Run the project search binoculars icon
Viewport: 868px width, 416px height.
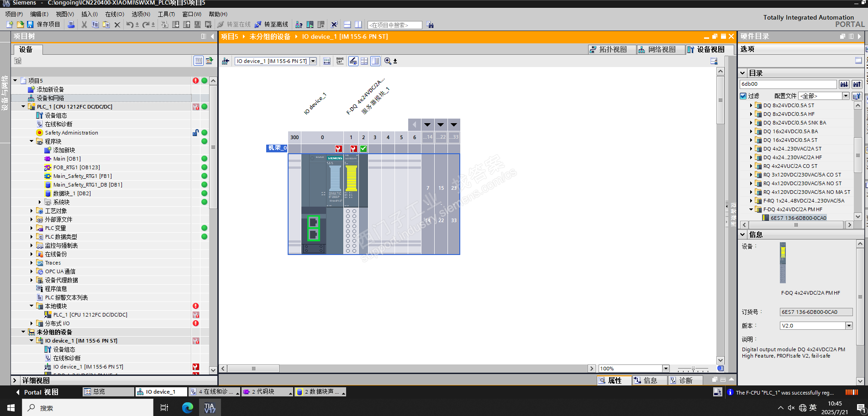click(430, 25)
